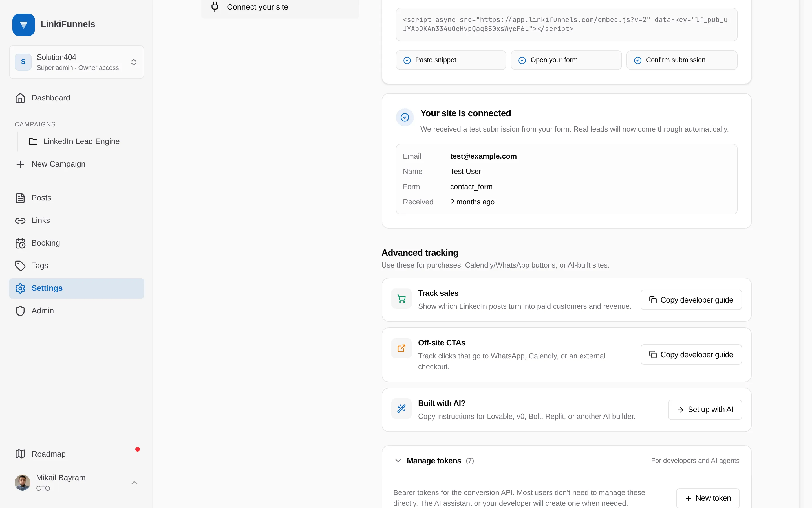The image size is (812, 508).
Task: Click the embed script snippet box
Action: [566, 25]
